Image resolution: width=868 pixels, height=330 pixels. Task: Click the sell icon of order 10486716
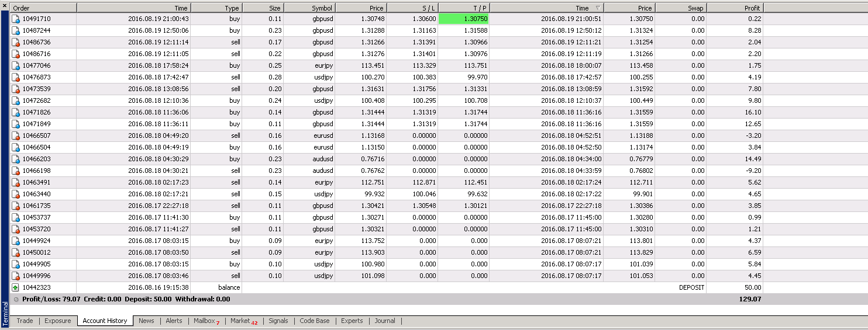(x=16, y=54)
